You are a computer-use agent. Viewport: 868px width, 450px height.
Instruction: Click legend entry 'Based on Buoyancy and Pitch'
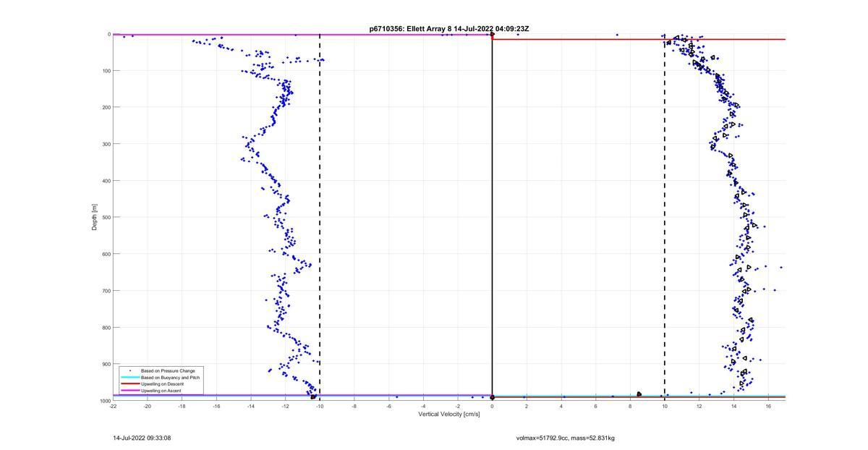[x=171, y=378]
